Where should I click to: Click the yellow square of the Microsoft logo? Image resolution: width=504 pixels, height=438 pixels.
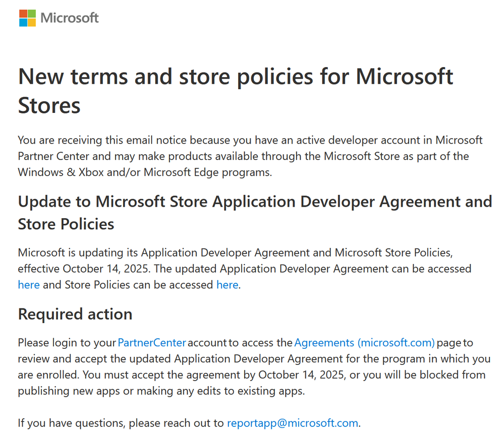[32, 23]
